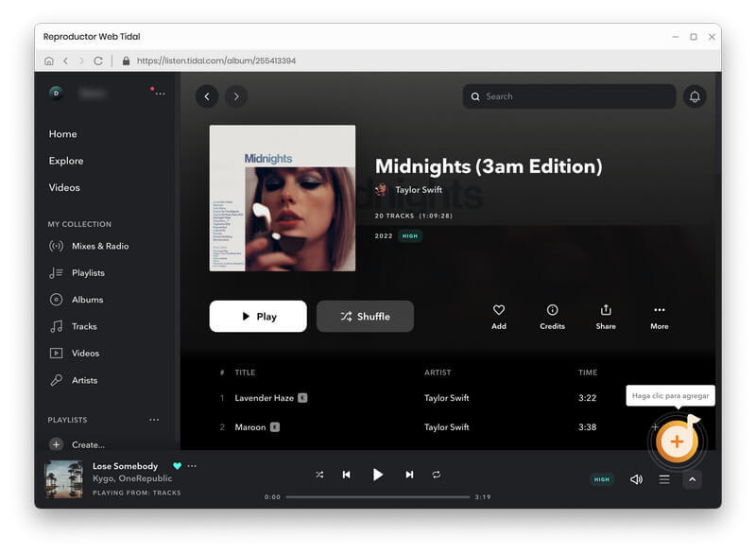Click Taylor Swift artist in the Maroon row
Viewport: 756px width, 554px height.
(446, 427)
